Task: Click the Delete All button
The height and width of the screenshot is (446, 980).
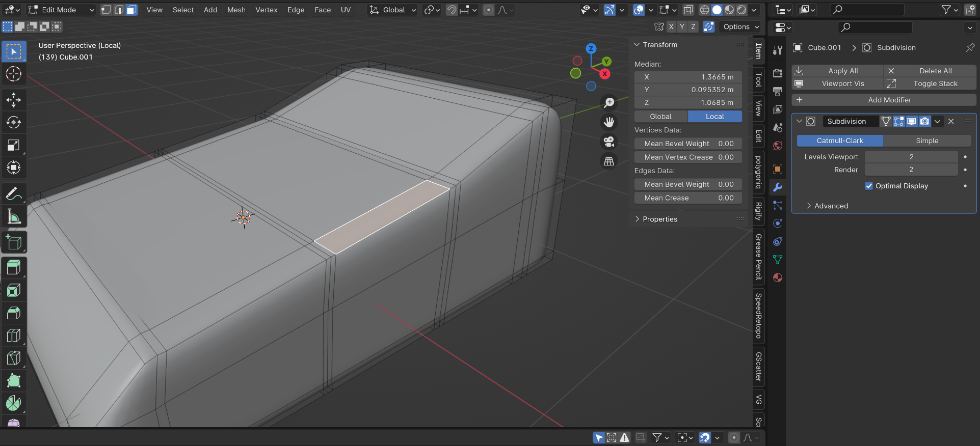Action: click(x=930, y=71)
